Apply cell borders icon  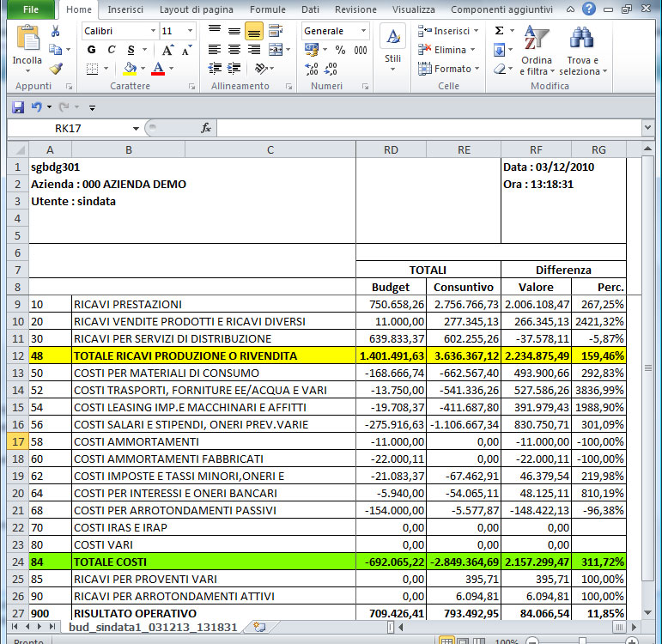pyautogui.click(x=92, y=69)
